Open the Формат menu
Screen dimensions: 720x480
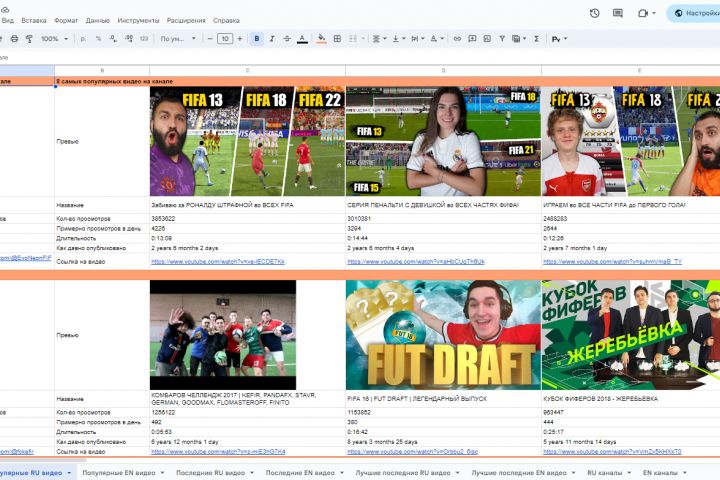[x=66, y=21]
